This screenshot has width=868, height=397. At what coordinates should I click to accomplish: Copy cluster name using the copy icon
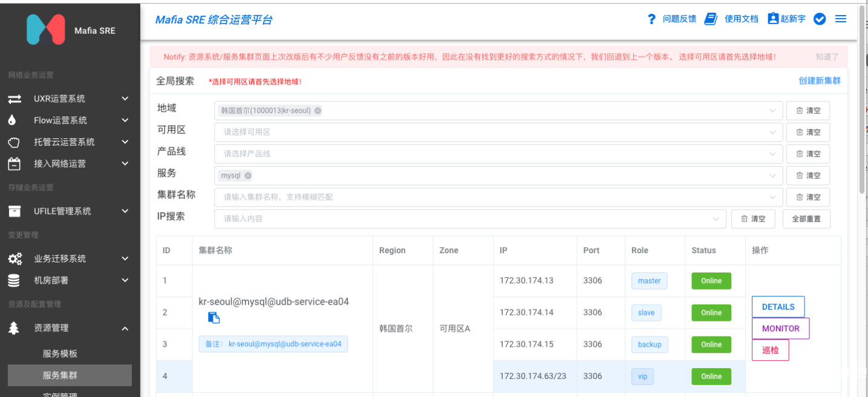214,317
